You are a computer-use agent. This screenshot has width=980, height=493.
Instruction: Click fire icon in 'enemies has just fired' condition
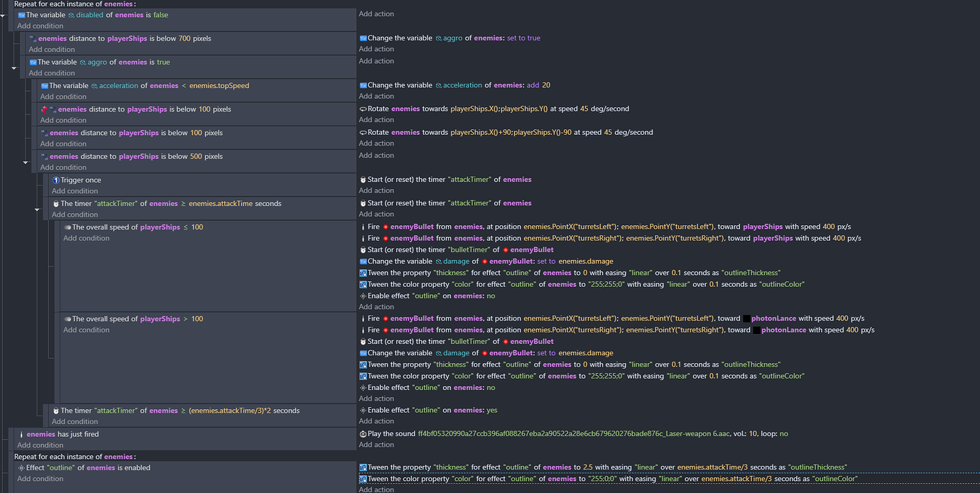(x=21, y=434)
